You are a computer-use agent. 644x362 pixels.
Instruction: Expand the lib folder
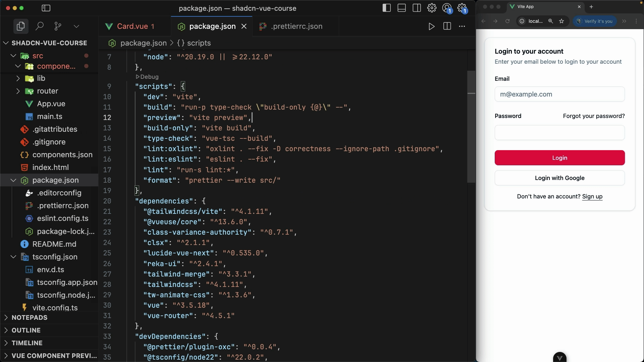18,78
